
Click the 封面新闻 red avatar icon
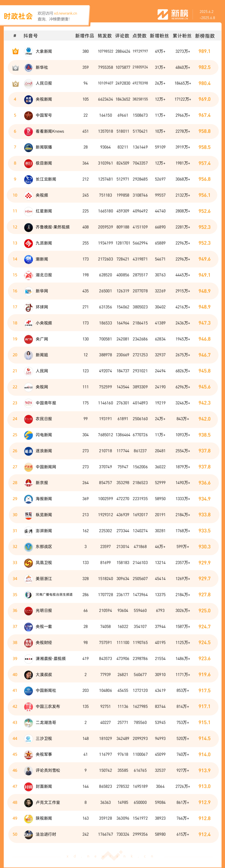coord(29,786)
